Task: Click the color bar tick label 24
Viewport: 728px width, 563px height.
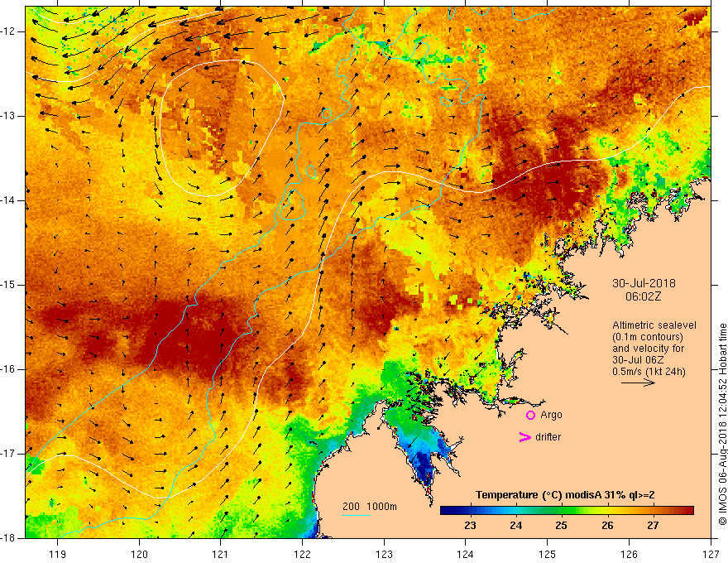Action: click(516, 526)
